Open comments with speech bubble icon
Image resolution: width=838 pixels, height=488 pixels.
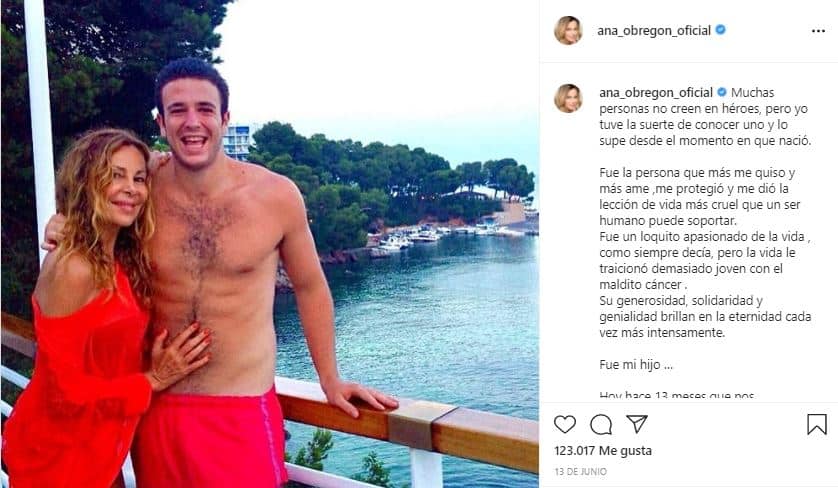[601, 425]
